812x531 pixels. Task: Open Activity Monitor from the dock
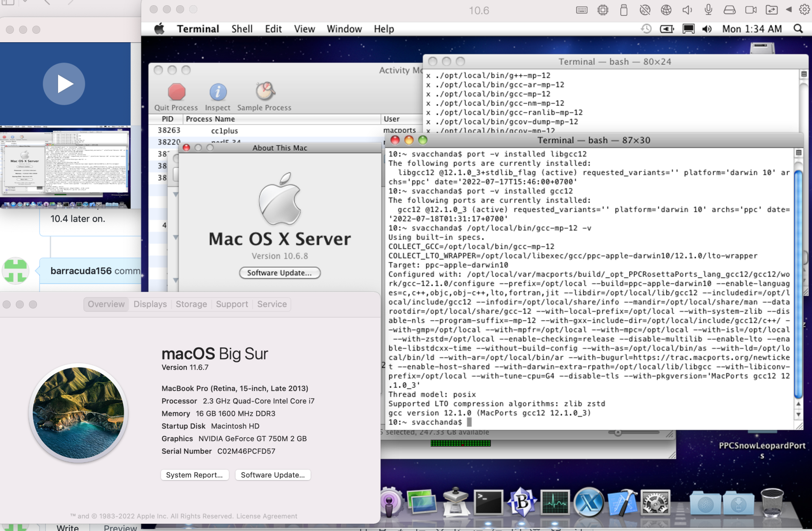[x=555, y=503]
